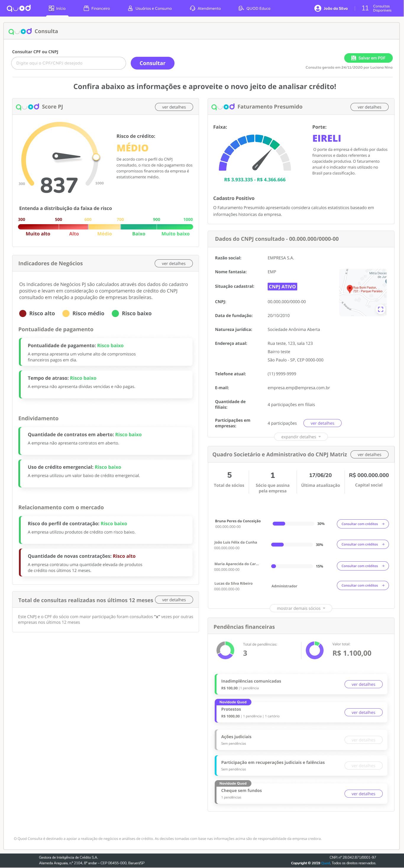Click the CPF/CNPJ input field
The width and height of the screenshot is (404, 868).
pos(68,63)
